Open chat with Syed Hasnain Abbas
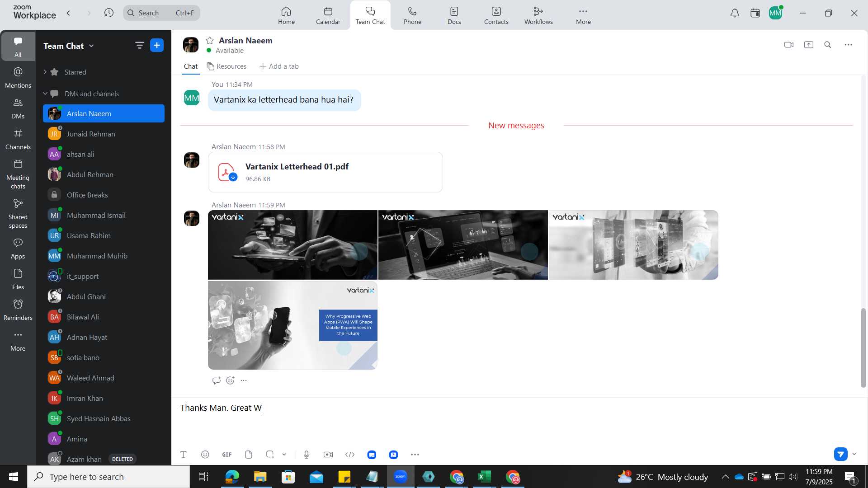Image resolution: width=868 pixels, height=488 pixels. tap(104, 418)
